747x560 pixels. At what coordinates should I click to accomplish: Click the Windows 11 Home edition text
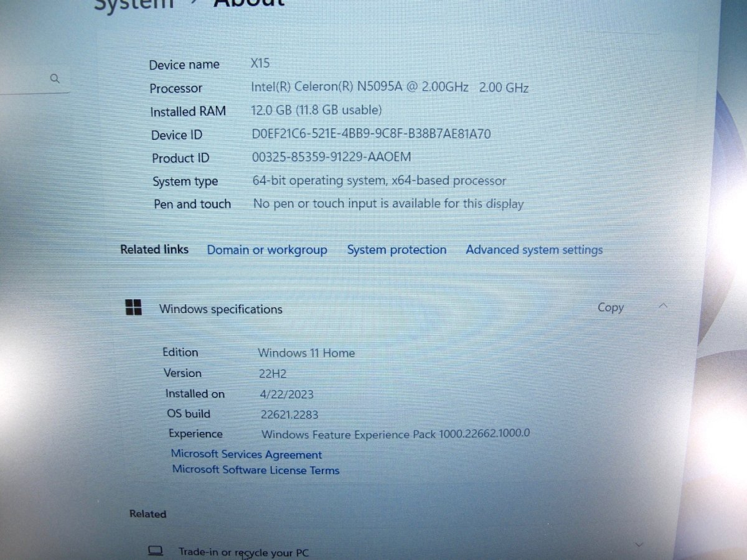tap(306, 353)
